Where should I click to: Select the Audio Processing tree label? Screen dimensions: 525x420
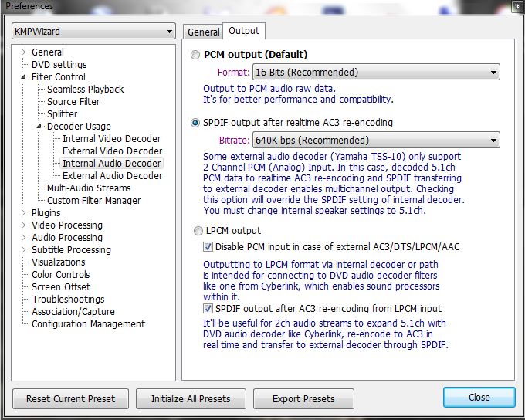coord(67,238)
